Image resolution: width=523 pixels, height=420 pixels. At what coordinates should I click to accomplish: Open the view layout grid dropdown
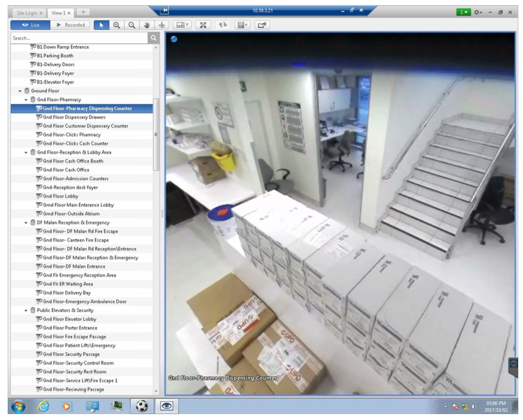click(x=182, y=25)
